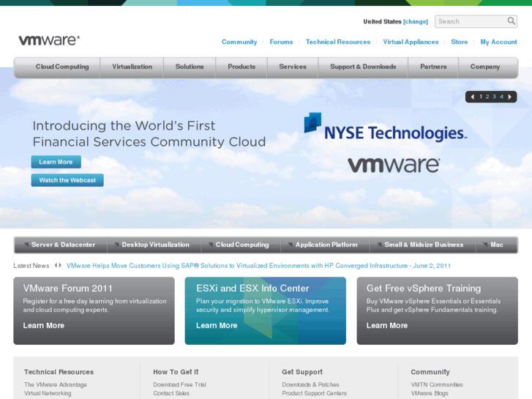Viewport: 532px width, 399px height.
Task: Expand Desktop Virtualization dropdown
Action: click(x=154, y=245)
